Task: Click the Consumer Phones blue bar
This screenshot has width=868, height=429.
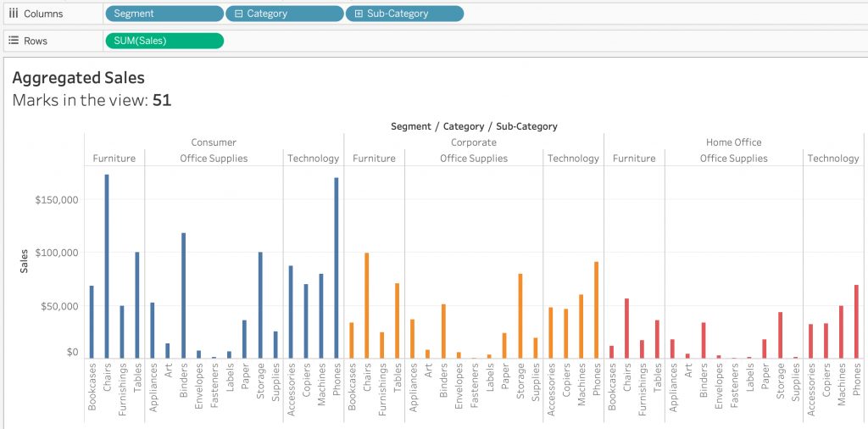Action: click(x=336, y=268)
